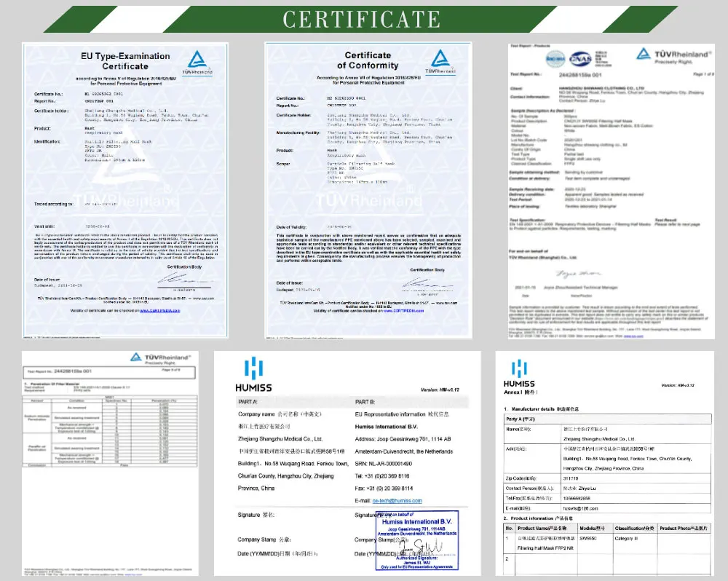Click 'Tested according to:' on EU Type-Examination Certificate
This screenshot has height=581, width=728.
[53, 205]
